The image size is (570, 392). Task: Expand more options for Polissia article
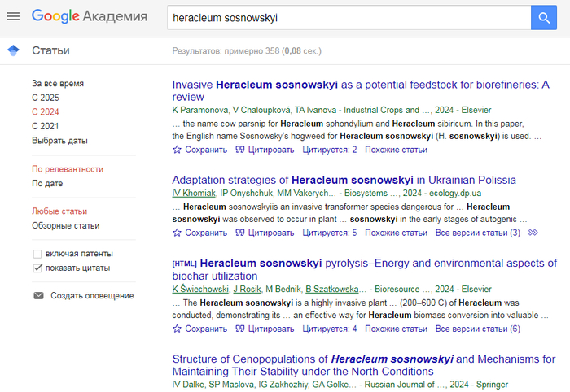533,233
